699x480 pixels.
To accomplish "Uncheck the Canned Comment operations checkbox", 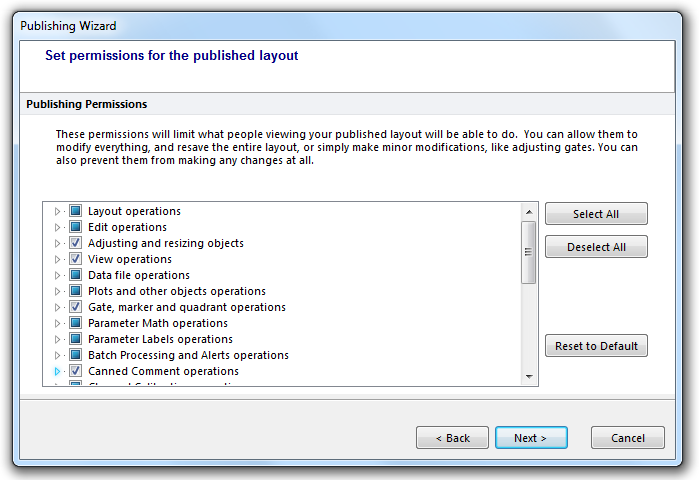I will click(x=75, y=371).
